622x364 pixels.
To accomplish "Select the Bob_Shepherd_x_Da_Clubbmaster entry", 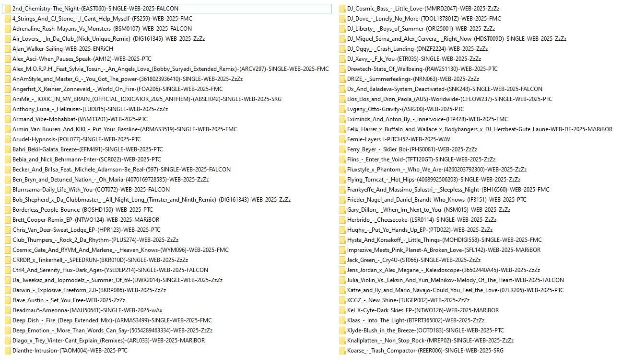I will click(x=152, y=200).
